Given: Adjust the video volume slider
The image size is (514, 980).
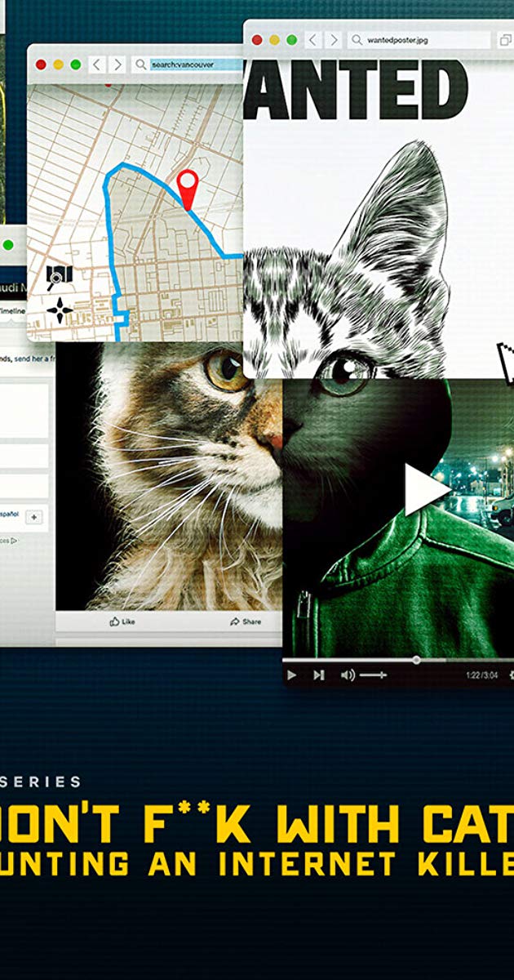Looking at the screenshot, I should [373, 675].
